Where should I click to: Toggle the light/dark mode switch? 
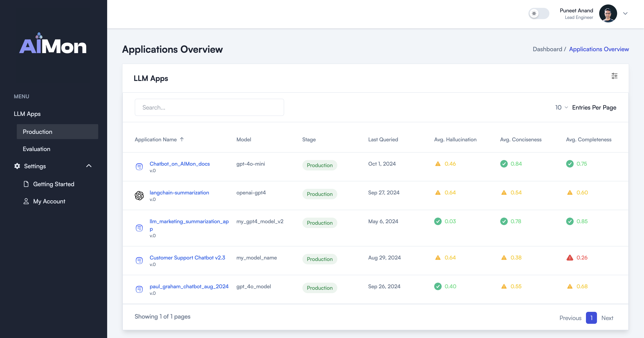pos(539,13)
